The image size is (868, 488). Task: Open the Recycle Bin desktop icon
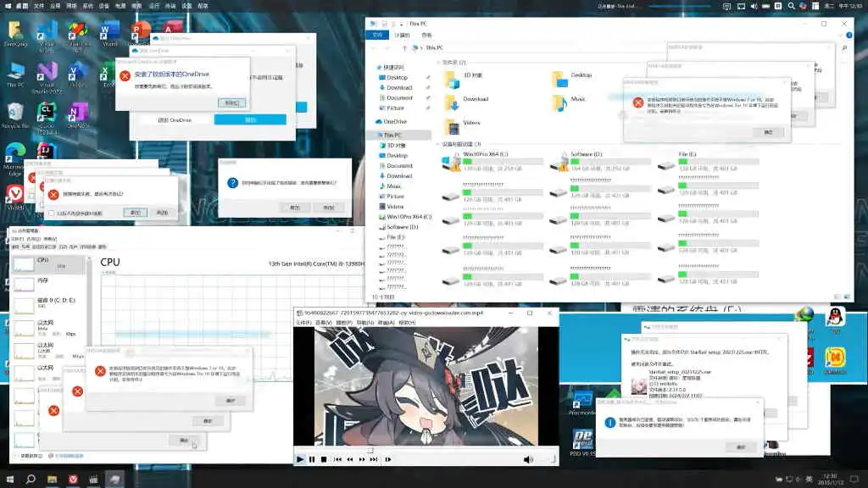(15, 115)
